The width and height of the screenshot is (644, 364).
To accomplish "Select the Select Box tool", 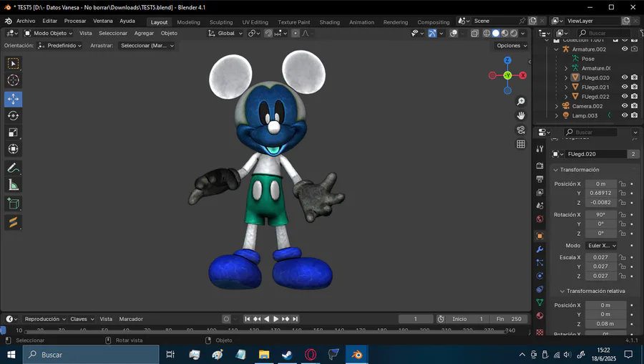I will (13, 64).
